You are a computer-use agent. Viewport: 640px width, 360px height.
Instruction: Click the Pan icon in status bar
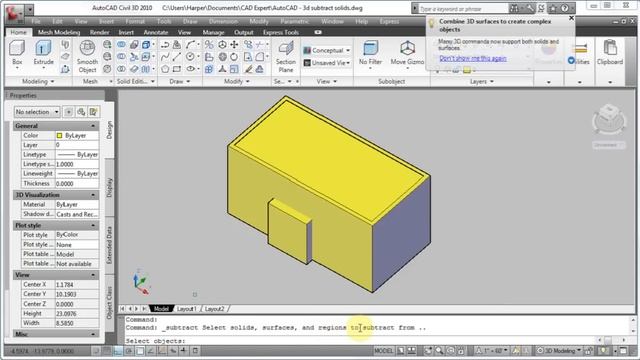[x=428, y=351]
